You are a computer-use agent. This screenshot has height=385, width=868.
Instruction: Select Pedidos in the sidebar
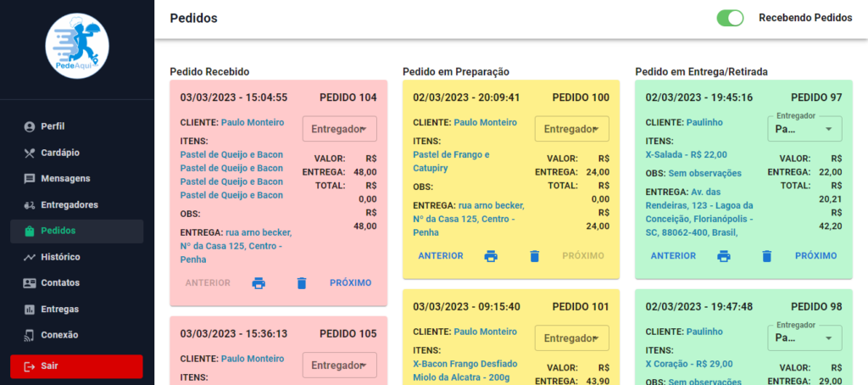[77, 231]
